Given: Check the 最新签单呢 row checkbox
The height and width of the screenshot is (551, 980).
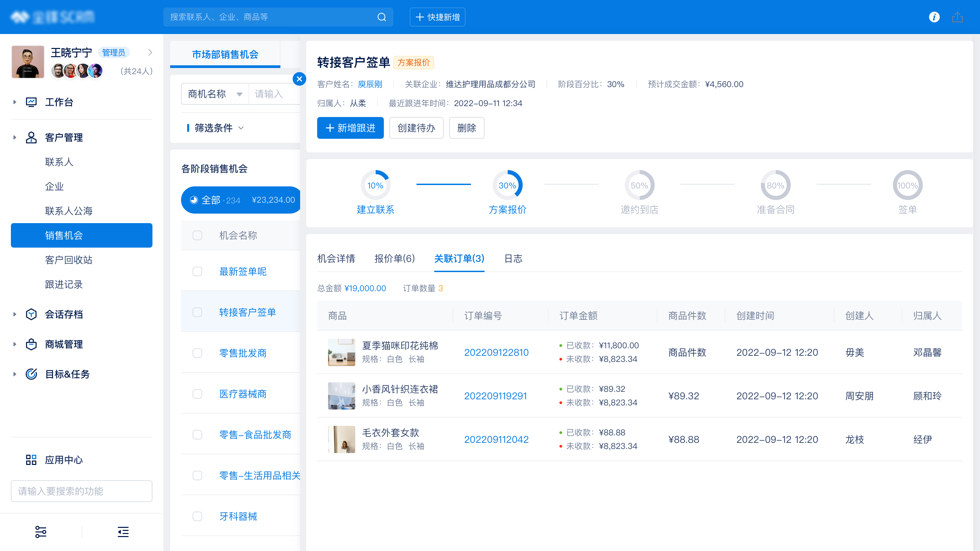Looking at the screenshot, I should (197, 271).
